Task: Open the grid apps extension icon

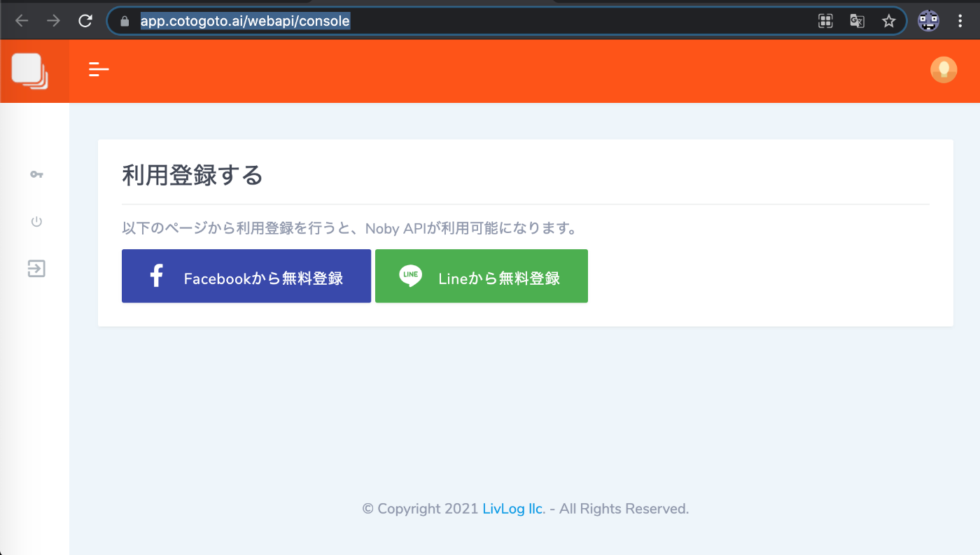Action: pyautogui.click(x=825, y=21)
